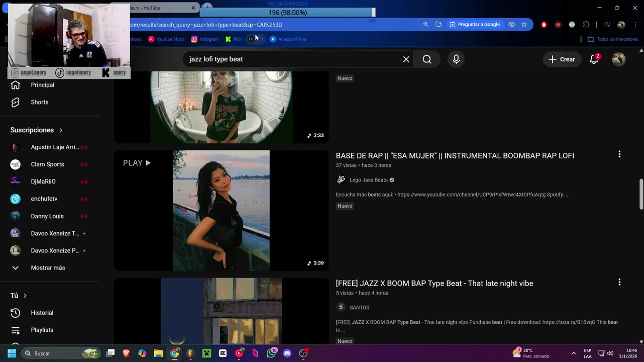Bookmark this page with the star icon
The width and height of the screenshot is (644, 362).
(524, 25)
